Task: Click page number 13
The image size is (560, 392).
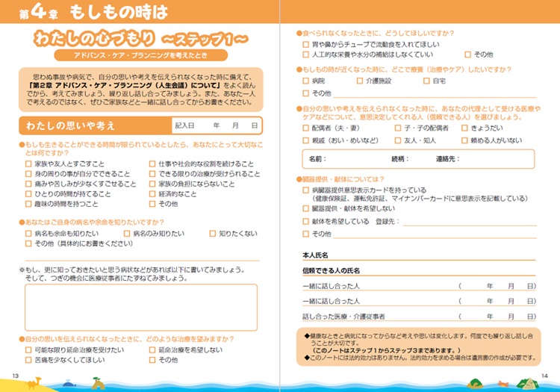Action: (16, 376)
